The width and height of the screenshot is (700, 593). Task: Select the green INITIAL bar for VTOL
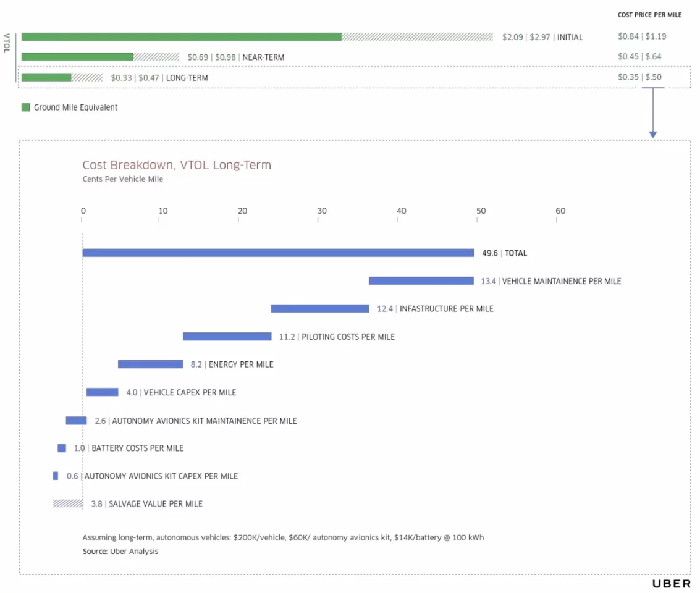[179, 36]
